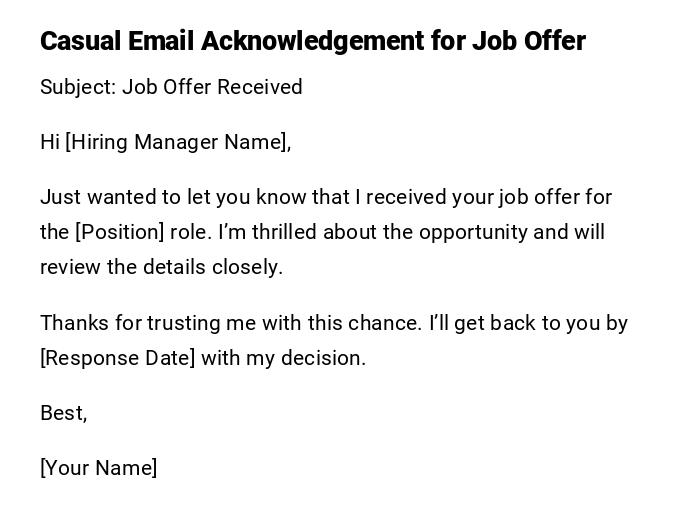This screenshot has height=530, width=700.
Task: Click the title 'Casual Email Acknowledgement for Job Offer'
Action: [x=312, y=41]
